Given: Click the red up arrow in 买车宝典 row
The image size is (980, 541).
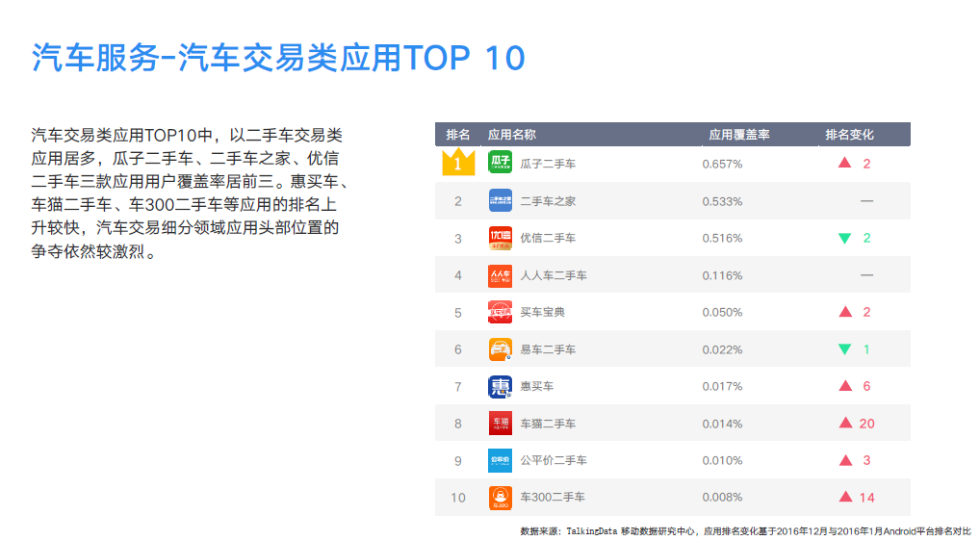Looking at the screenshot, I should point(845,312).
